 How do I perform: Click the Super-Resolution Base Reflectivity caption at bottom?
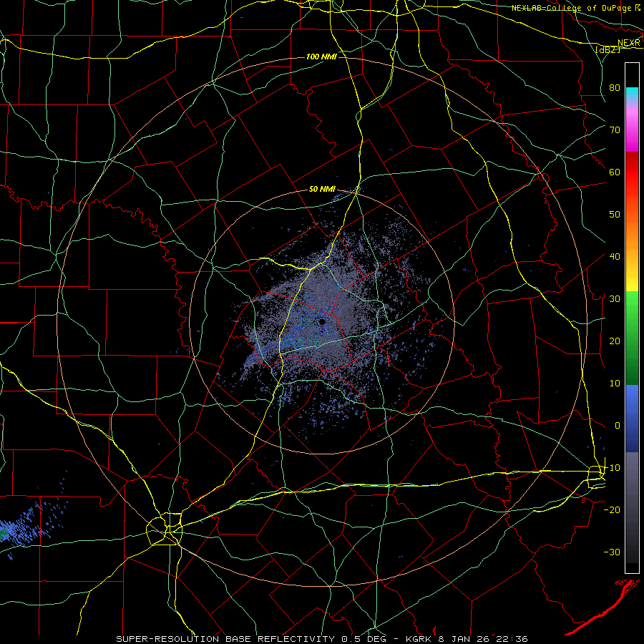[x=321, y=639]
